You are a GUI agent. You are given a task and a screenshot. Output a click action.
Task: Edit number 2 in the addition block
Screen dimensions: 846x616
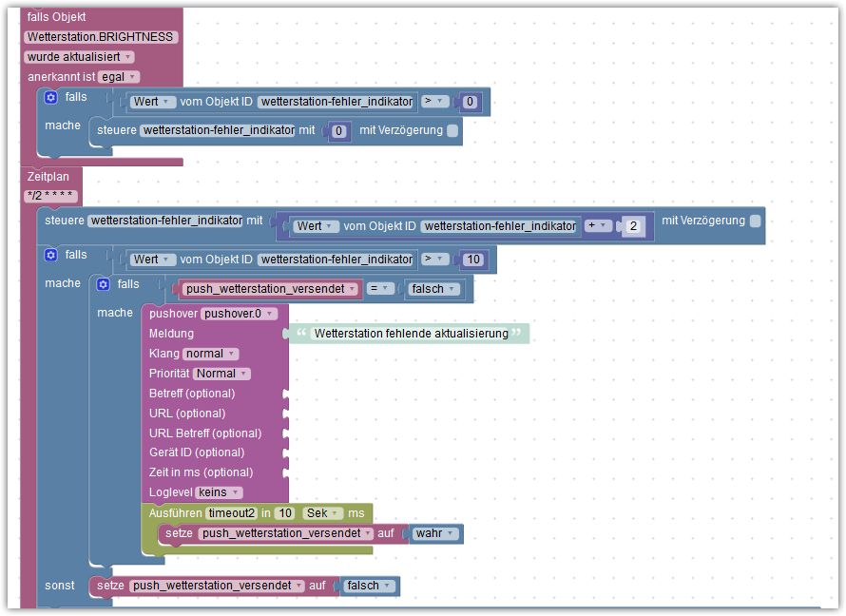(x=633, y=226)
